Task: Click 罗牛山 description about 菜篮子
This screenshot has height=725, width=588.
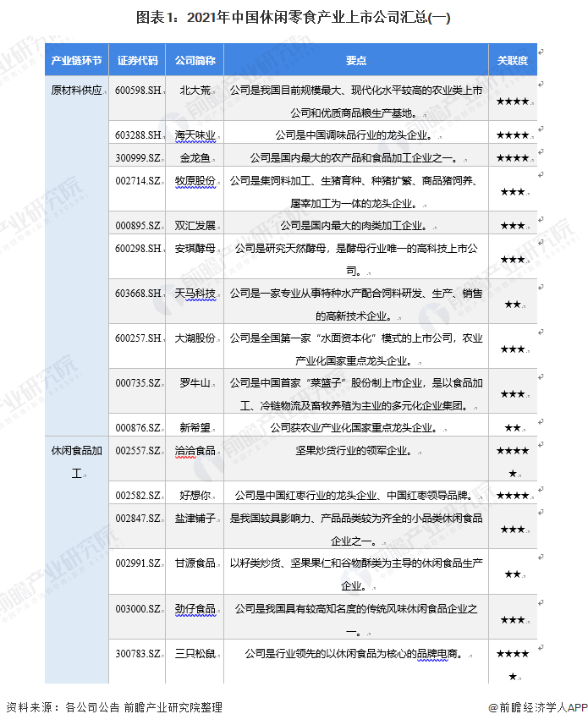Action: pos(356,394)
